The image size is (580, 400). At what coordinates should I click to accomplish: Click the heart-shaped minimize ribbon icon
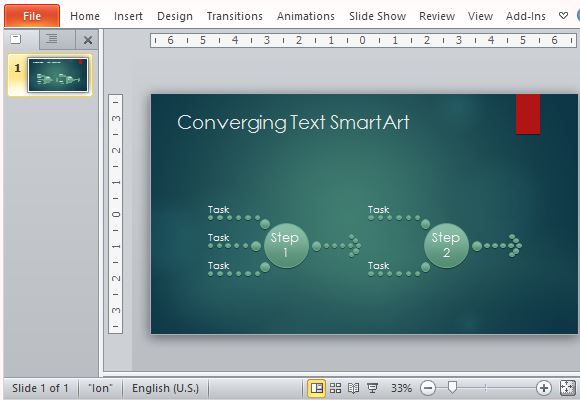(x=563, y=16)
